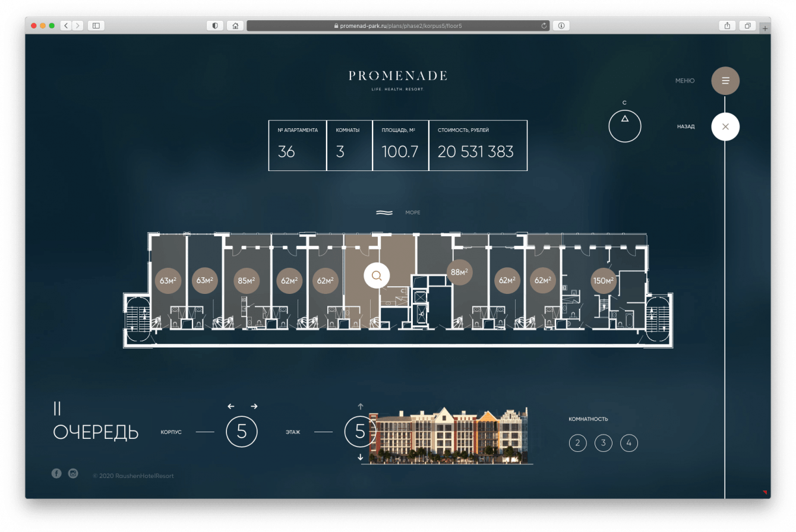Go to next korpus with right arrow
This screenshot has width=796, height=532.
pyautogui.click(x=254, y=406)
